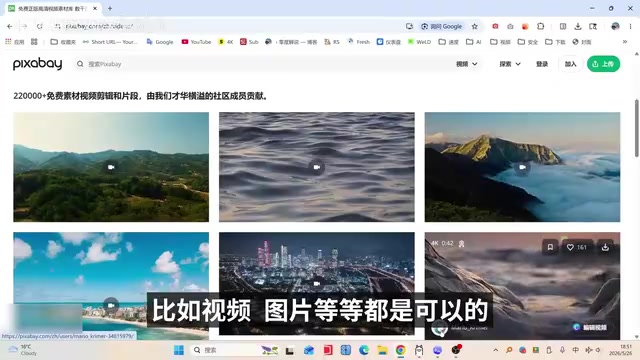Show hidden system tray icons
640x360 pixels.
(496, 350)
